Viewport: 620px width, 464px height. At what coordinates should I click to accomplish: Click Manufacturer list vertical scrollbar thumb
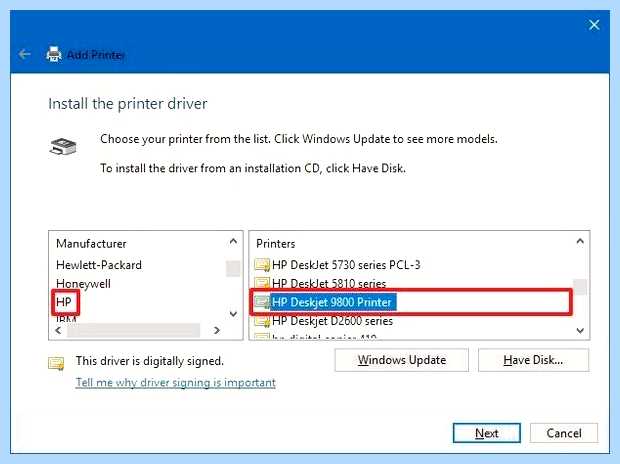(233, 269)
